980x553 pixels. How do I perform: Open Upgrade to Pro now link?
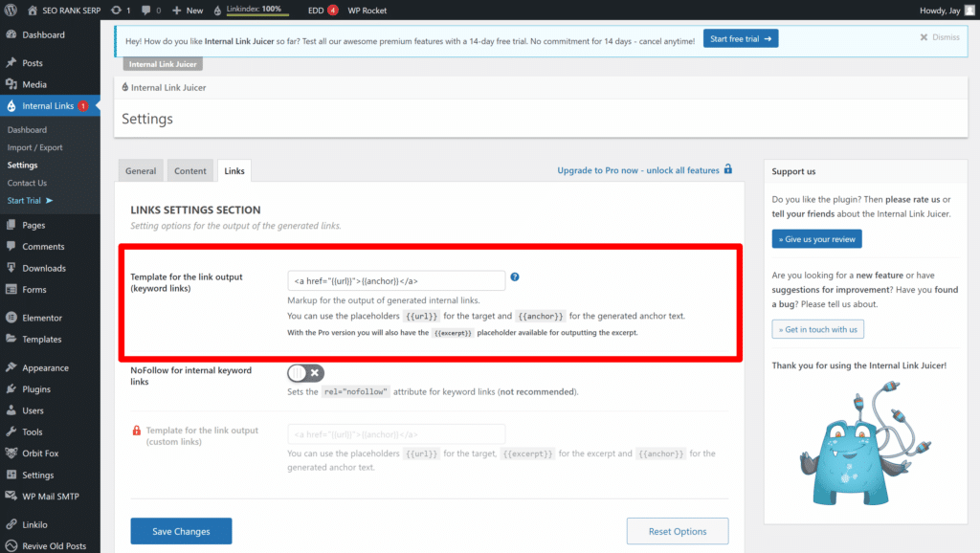coord(644,170)
